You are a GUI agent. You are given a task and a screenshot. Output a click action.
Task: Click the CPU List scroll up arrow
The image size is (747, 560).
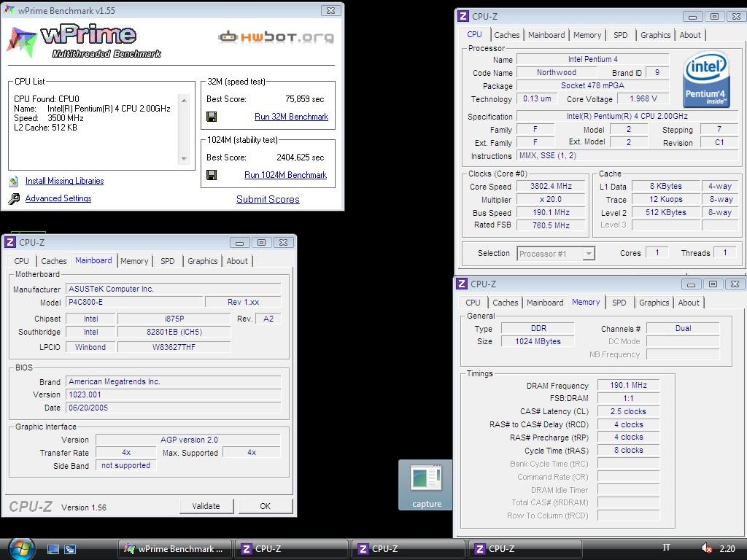(184, 101)
